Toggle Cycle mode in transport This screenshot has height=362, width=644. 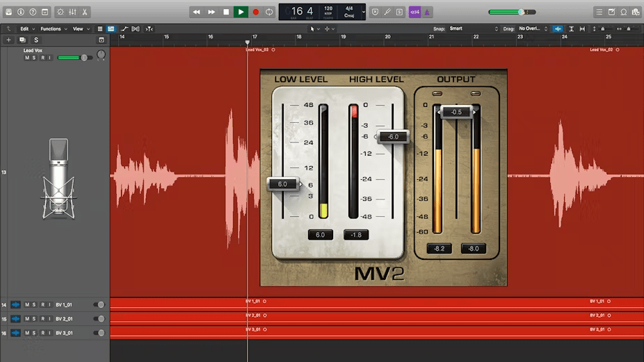pyautogui.click(x=269, y=12)
